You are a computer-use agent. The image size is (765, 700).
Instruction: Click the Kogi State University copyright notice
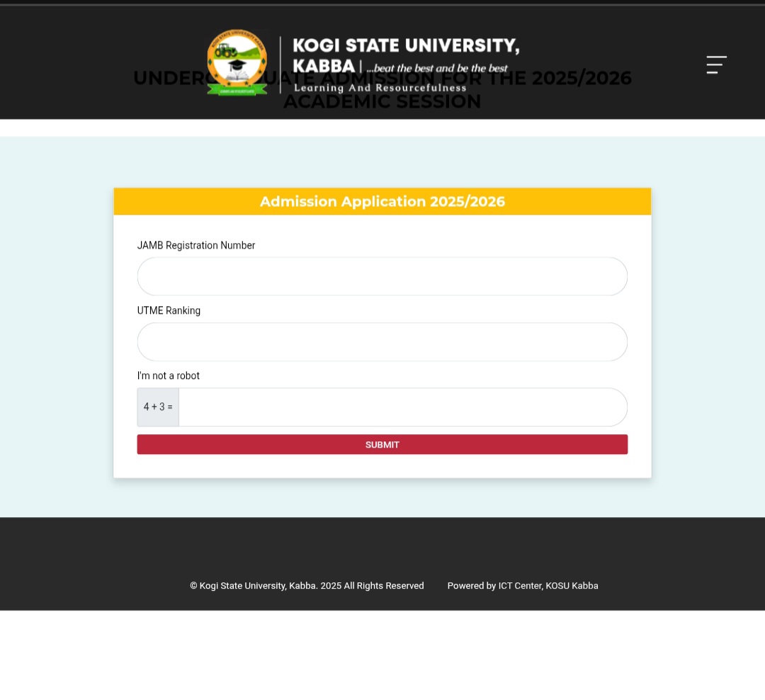coord(307,586)
